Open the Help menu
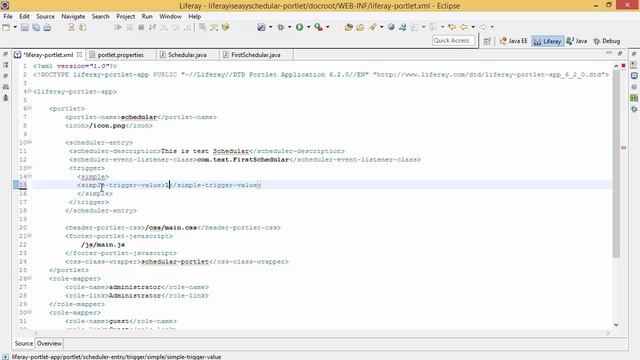 (x=195, y=16)
